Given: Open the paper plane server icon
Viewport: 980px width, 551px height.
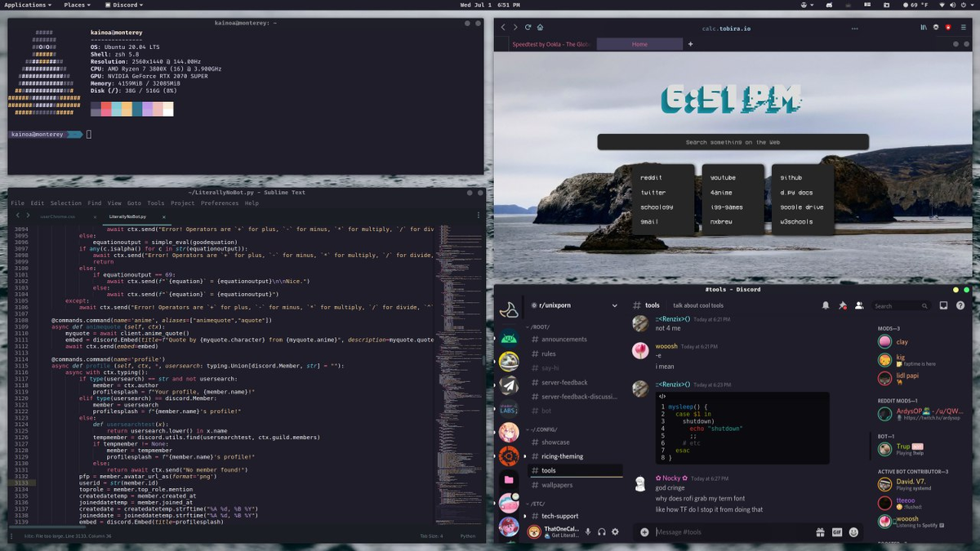Looking at the screenshot, I should [509, 385].
